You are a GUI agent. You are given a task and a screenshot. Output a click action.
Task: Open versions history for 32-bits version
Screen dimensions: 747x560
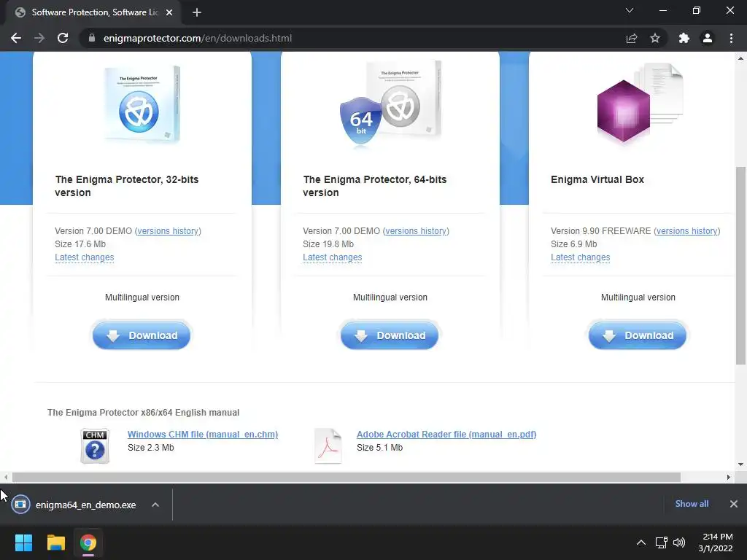point(168,231)
